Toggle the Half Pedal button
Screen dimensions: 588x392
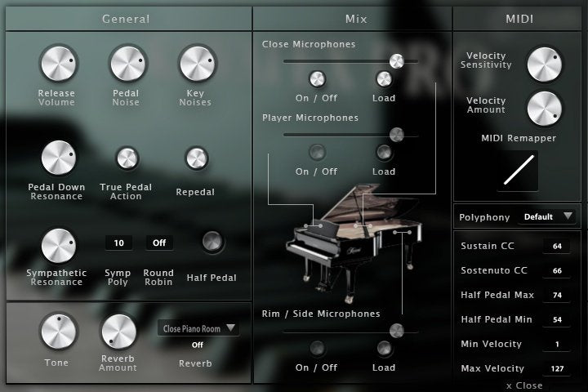[x=212, y=241]
